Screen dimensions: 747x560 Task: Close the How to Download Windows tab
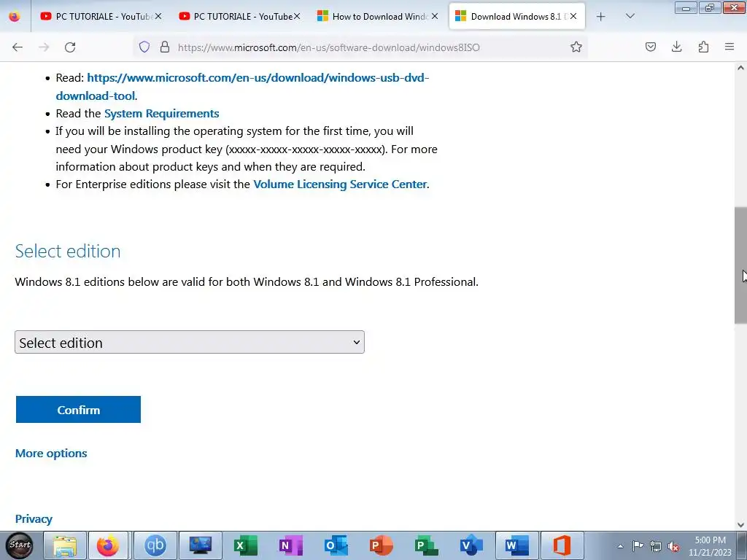[435, 16]
